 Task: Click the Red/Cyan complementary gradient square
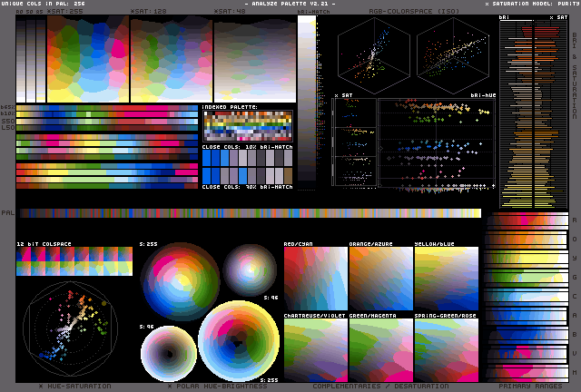tap(315, 279)
